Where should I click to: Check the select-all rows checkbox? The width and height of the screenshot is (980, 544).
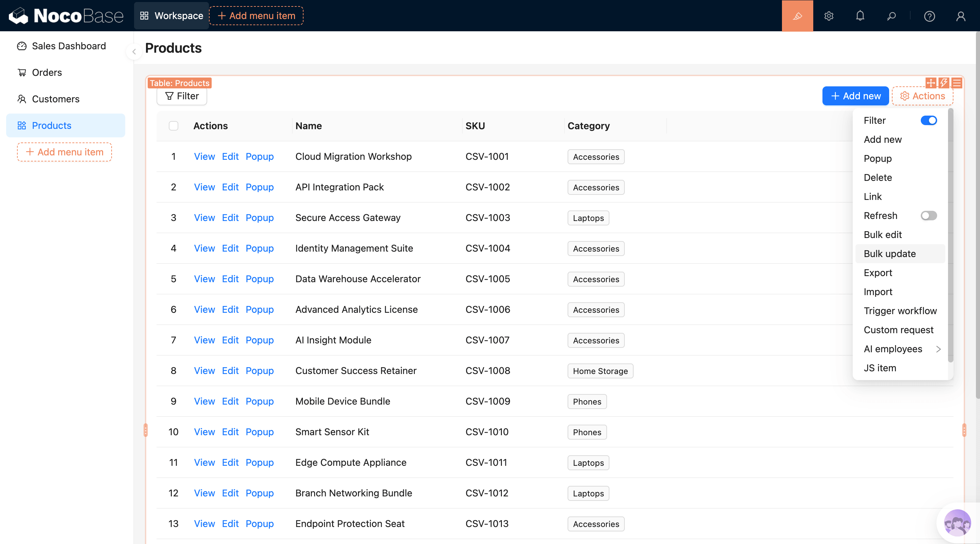174,126
